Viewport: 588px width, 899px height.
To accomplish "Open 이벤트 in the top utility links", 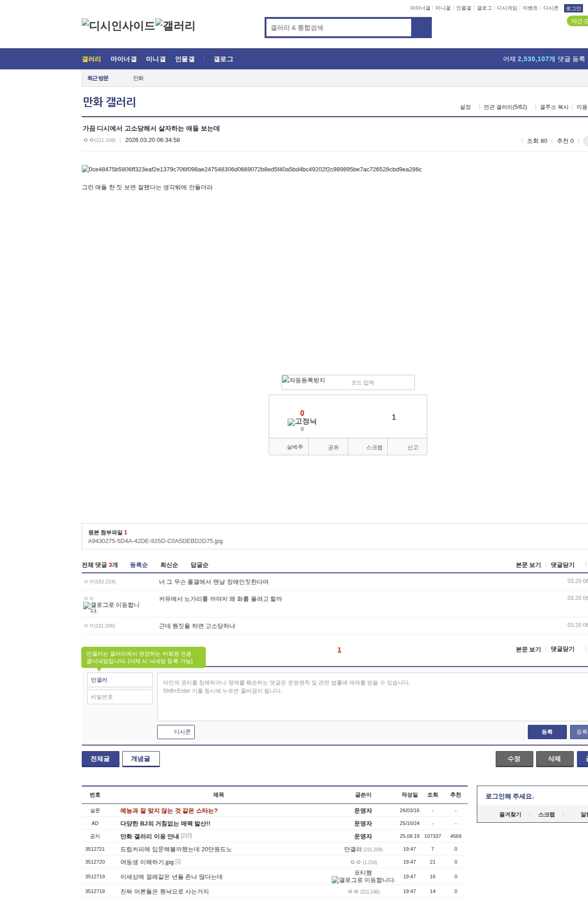I will [x=530, y=8].
